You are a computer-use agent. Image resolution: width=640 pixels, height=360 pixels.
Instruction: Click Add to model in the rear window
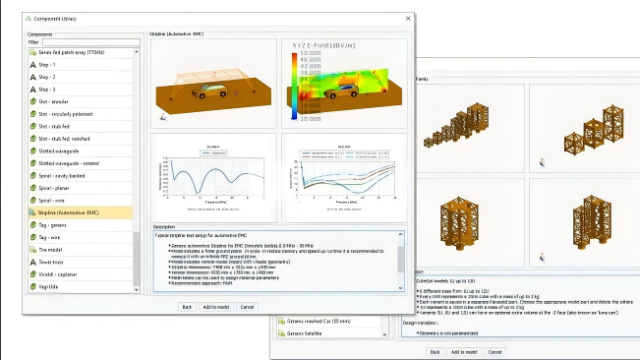pyautogui.click(x=464, y=352)
